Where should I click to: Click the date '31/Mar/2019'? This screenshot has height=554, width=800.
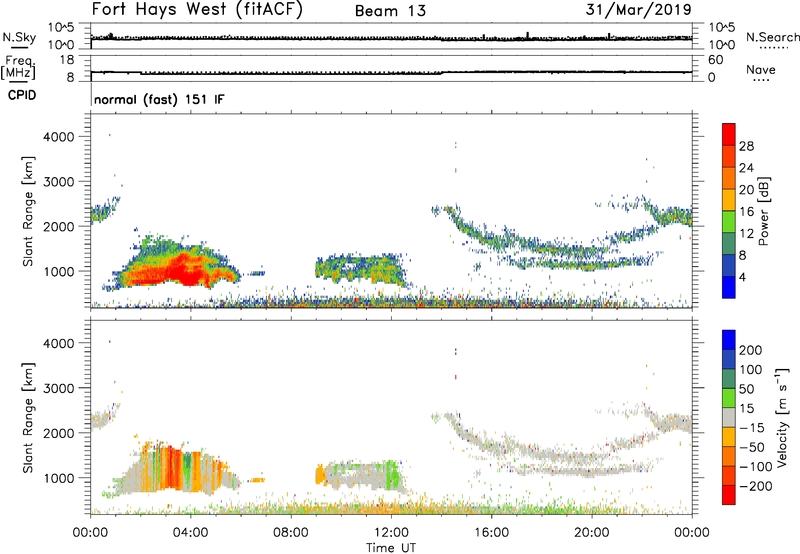click(638, 10)
